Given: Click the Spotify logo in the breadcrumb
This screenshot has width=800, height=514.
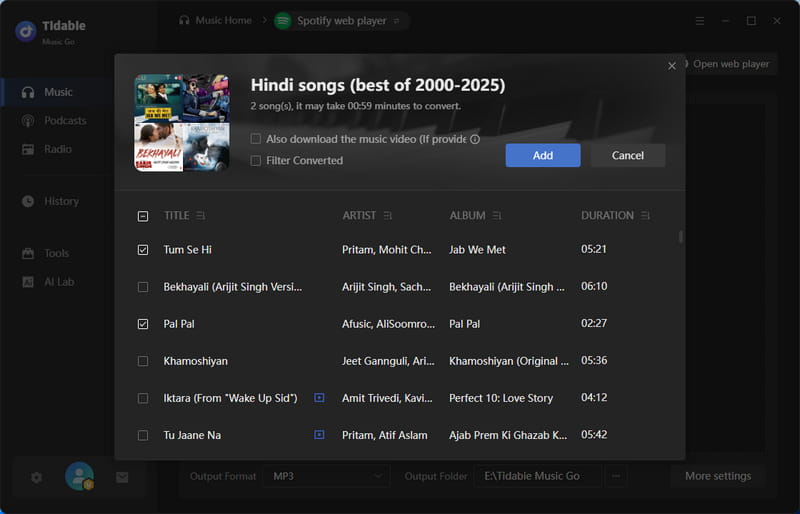Looking at the screenshot, I should (283, 21).
